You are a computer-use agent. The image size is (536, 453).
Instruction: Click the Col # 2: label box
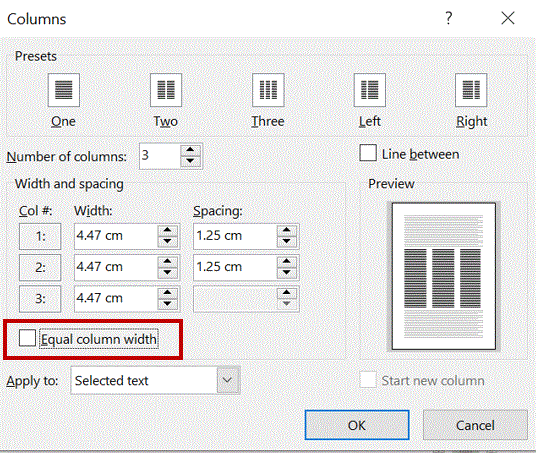(x=40, y=267)
